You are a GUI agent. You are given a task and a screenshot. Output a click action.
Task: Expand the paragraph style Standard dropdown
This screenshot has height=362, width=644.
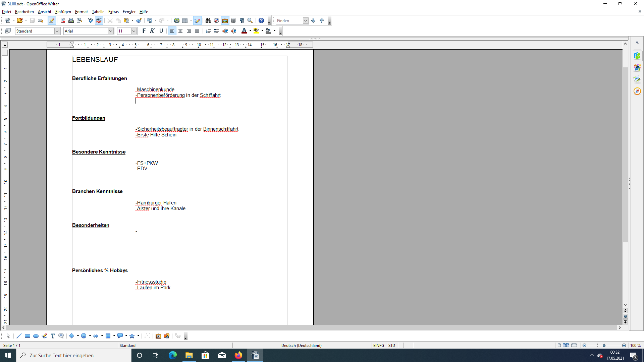coord(57,31)
